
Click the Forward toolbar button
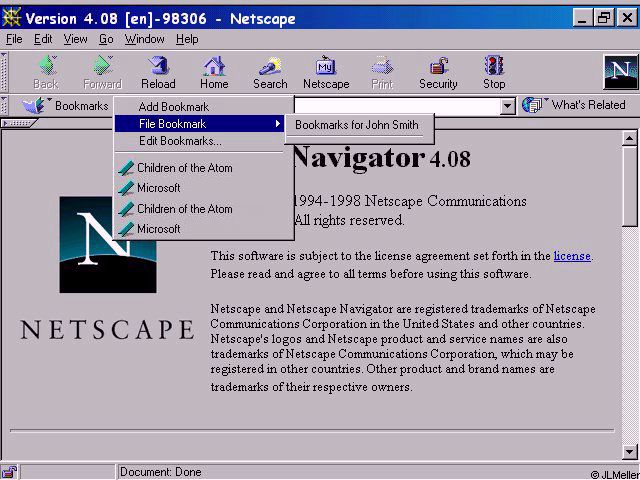[102, 72]
